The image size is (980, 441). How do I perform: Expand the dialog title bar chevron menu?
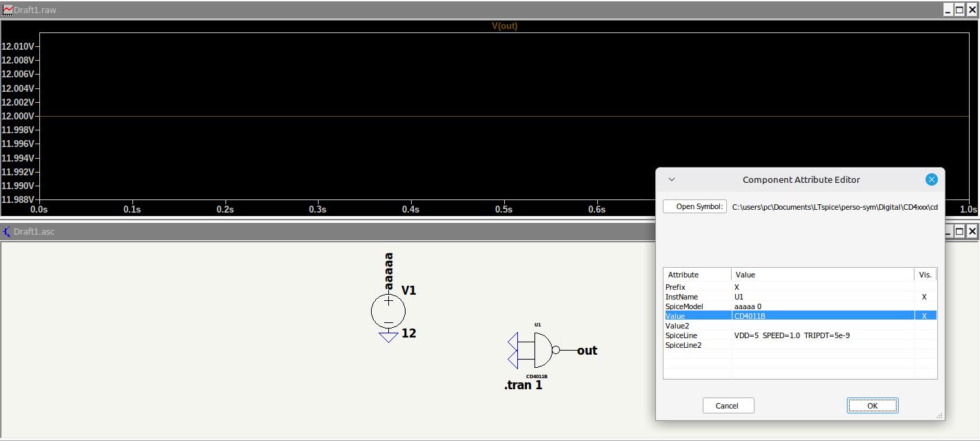pos(672,179)
